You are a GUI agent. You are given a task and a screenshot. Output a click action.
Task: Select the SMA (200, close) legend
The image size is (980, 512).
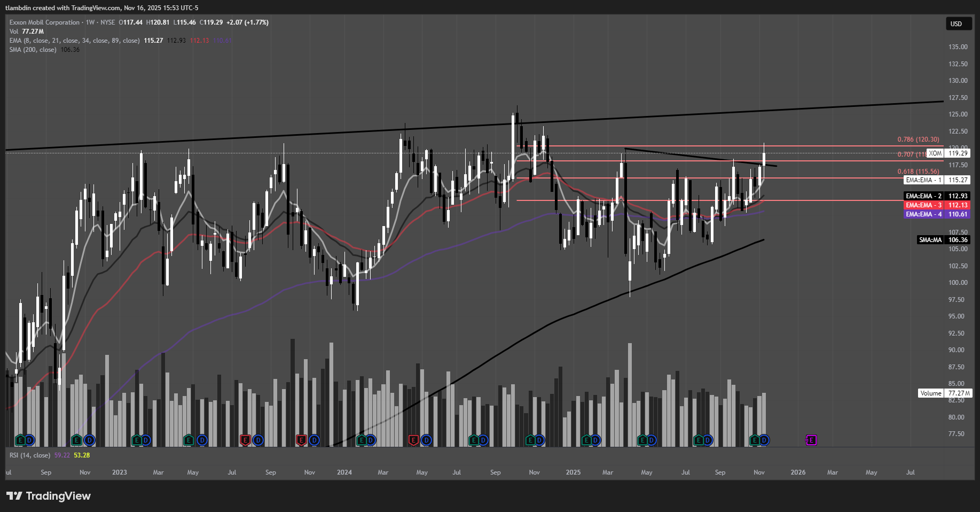tap(33, 50)
